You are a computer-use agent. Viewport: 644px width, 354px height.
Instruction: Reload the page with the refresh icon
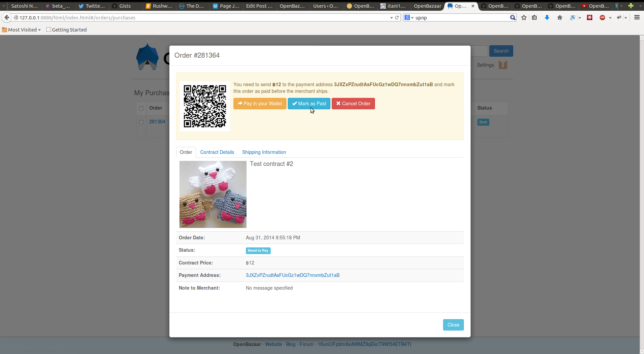[397, 17]
